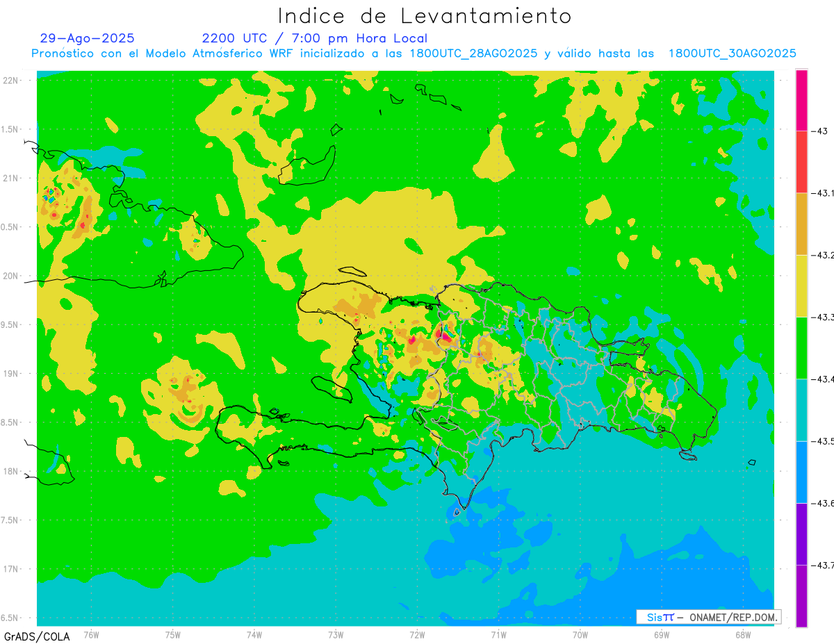The image size is (834, 644).
Task: Select the green color scale segment
Action: pos(801,347)
